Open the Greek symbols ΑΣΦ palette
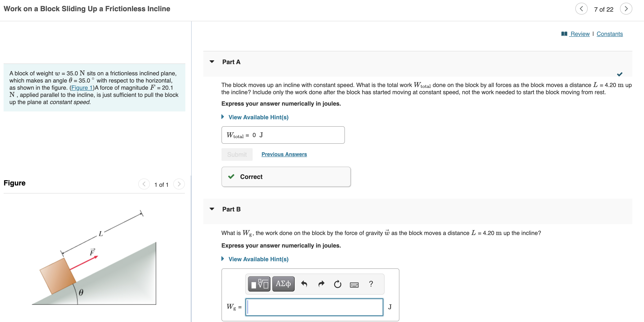The height and width of the screenshot is (322, 644). point(283,284)
